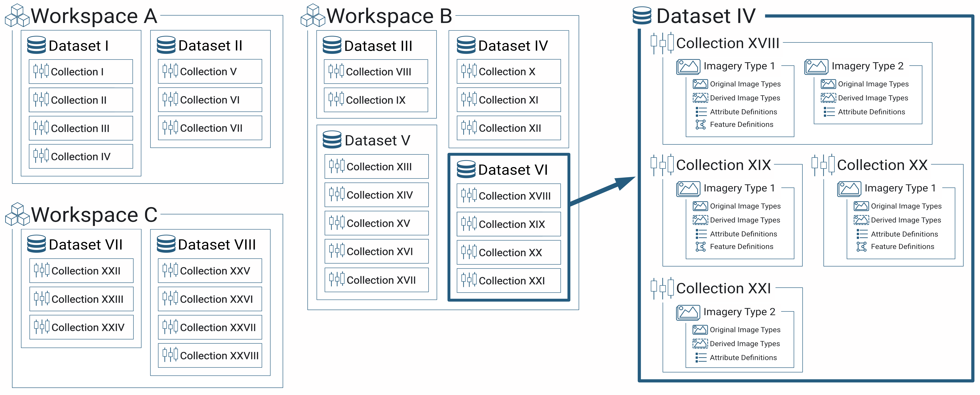980x395 pixels.
Task: Select the Collection VI box
Action: [210, 100]
